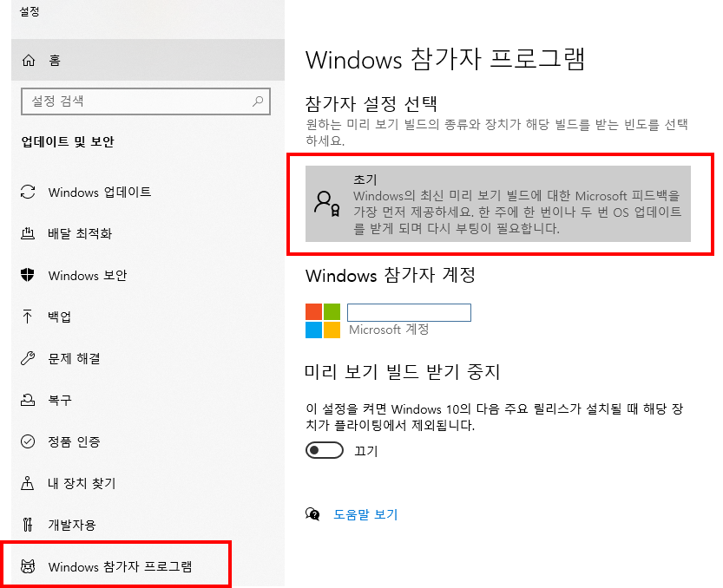Click the 도움말 보기 link
The width and height of the screenshot is (723, 588).
tap(365, 514)
